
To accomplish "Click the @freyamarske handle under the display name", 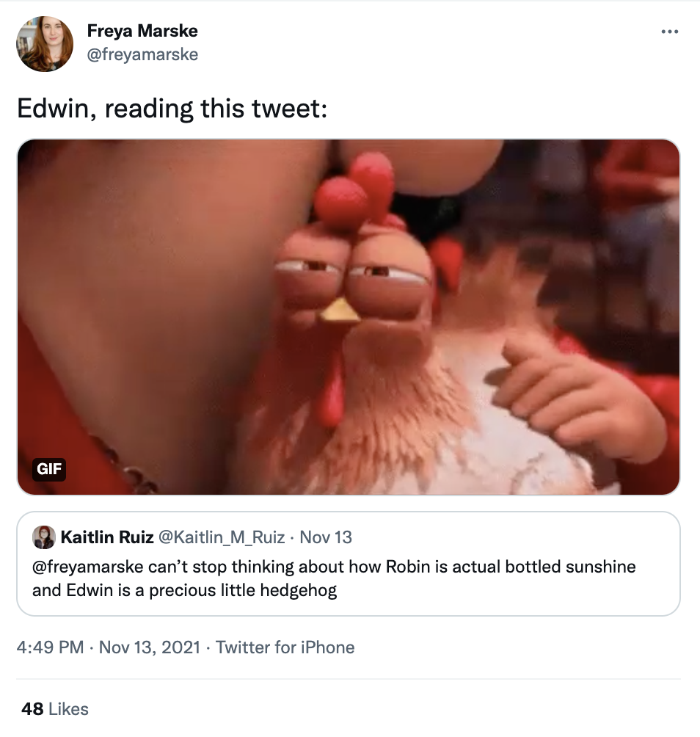I will point(141,54).
